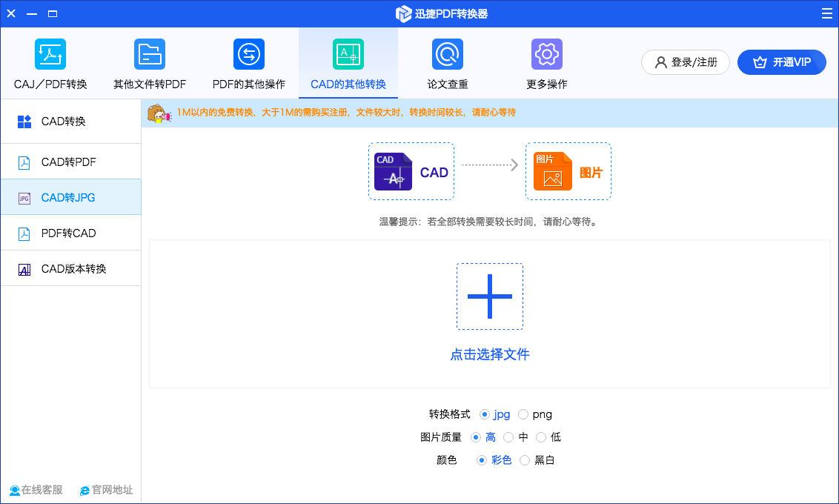Open CAD转JPG in the sidebar
This screenshot has width=839, height=504.
coord(70,197)
